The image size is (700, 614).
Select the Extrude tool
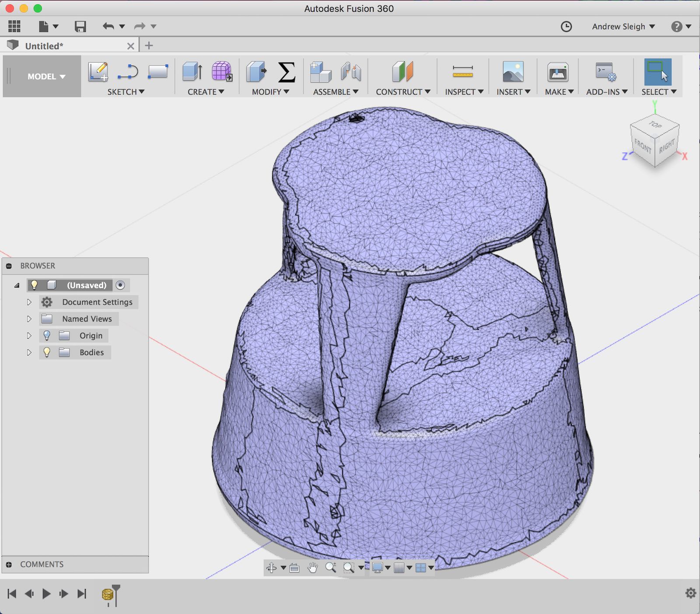click(x=192, y=71)
